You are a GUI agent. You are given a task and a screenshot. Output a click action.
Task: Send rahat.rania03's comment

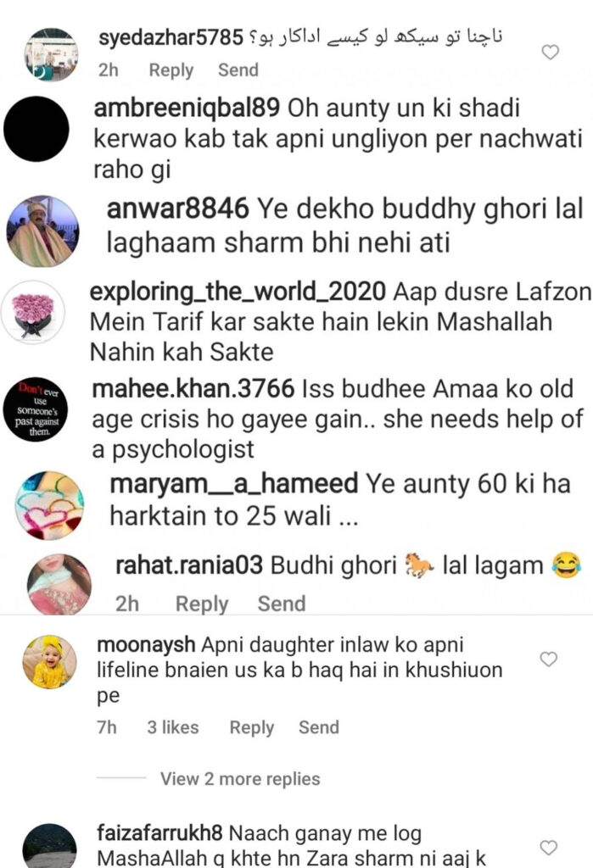[282, 604]
